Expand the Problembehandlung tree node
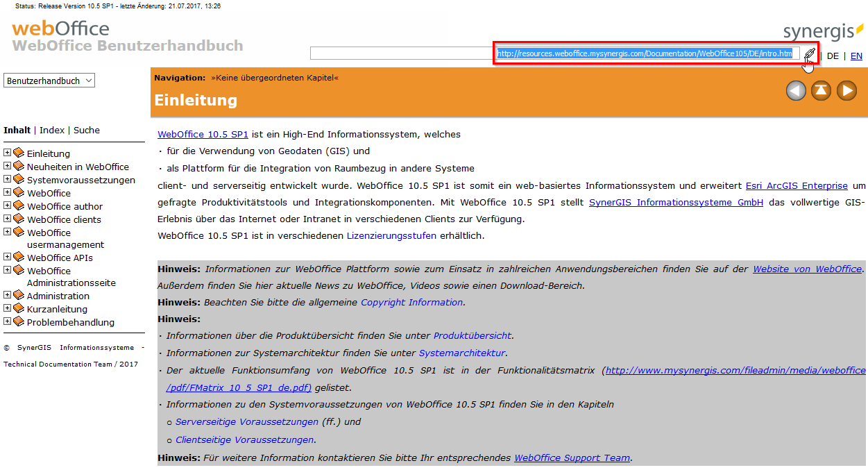 [7, 321]
